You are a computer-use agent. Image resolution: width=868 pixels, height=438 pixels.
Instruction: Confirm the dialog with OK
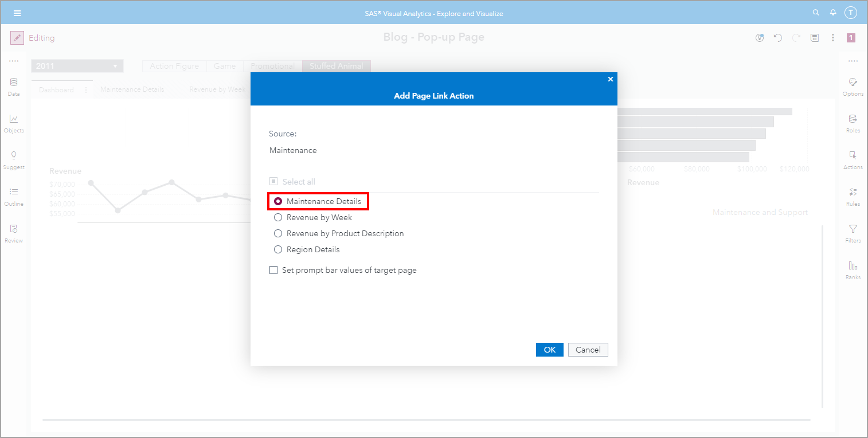[x=549, y=349]
